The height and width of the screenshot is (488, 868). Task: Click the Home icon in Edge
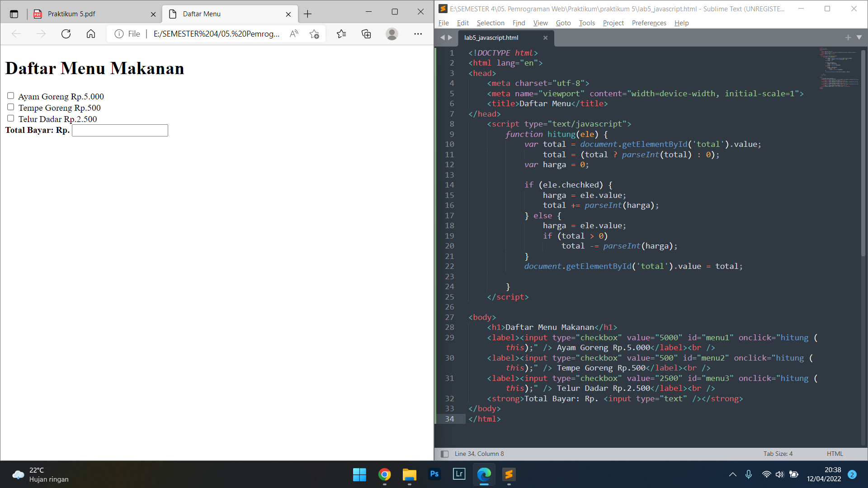click(x=90, y=34)
